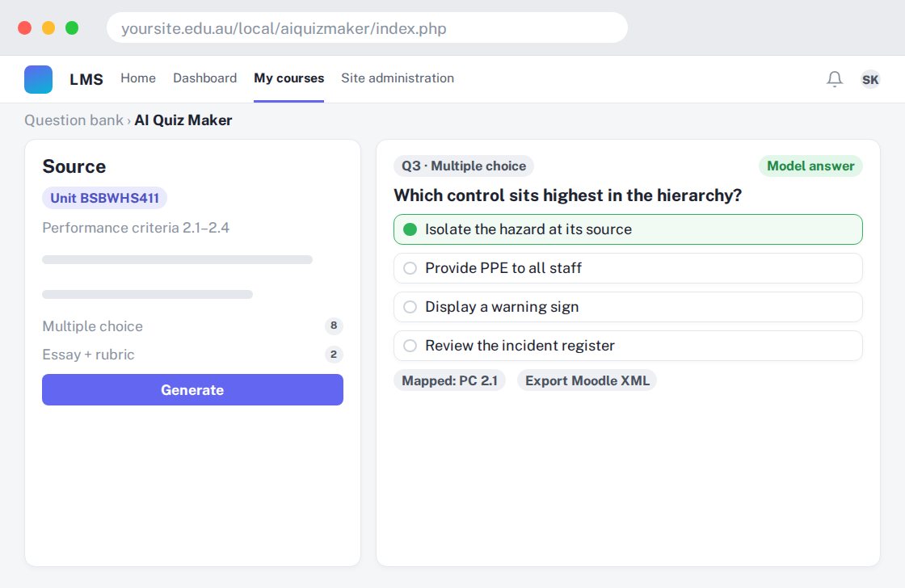Open the My courses tab
This screenshot has height=588, width=905.
[288, 78]
